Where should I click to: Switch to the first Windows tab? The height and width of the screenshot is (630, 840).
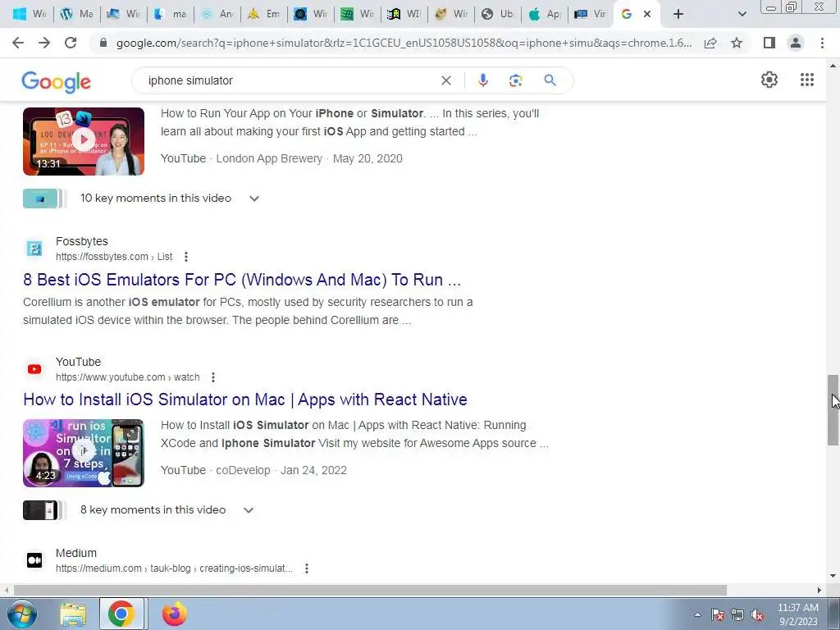(x=30, y=14)
